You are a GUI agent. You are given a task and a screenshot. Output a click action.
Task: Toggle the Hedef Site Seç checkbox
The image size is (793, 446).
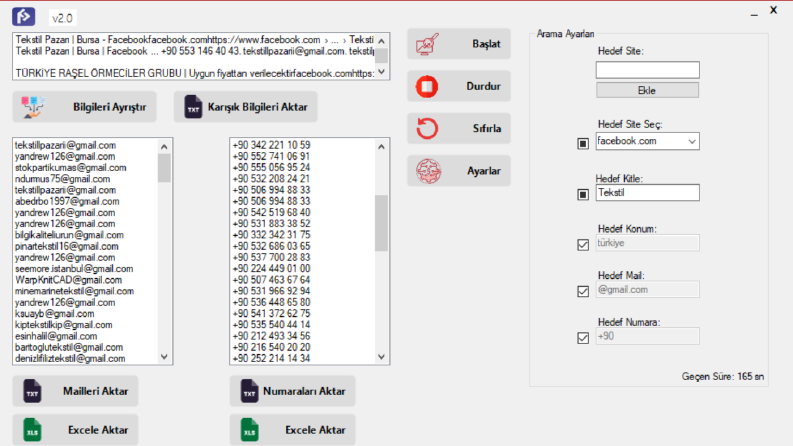(583, 144)
